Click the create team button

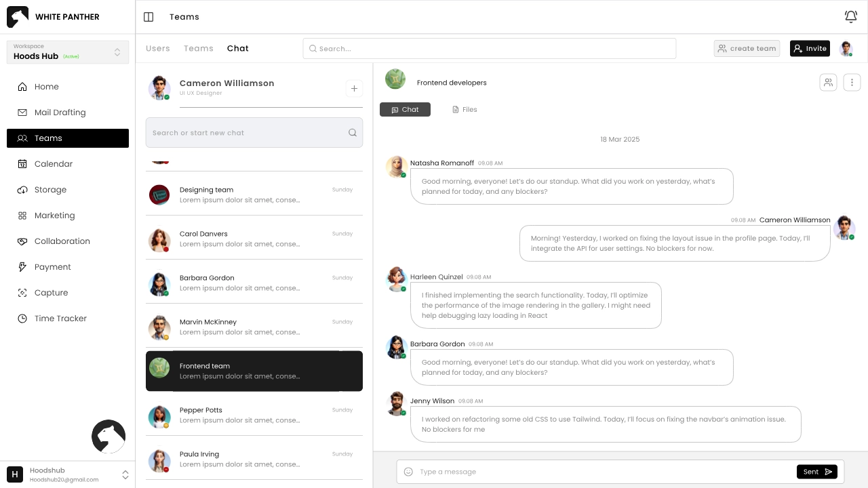point(747,49)
